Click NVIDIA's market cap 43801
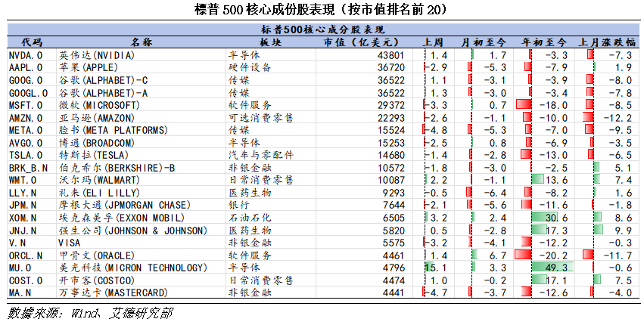Screen dimensions: 644x322 click(x=391, y=55)
